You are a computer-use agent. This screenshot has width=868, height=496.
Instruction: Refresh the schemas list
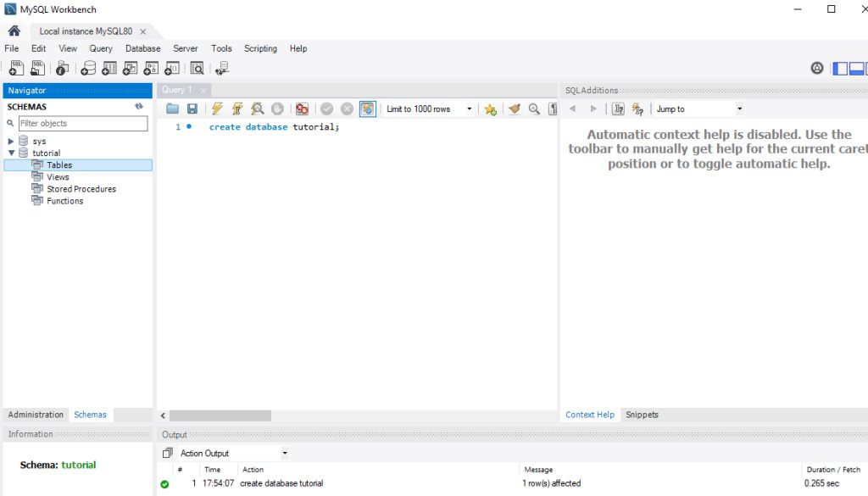139,106
